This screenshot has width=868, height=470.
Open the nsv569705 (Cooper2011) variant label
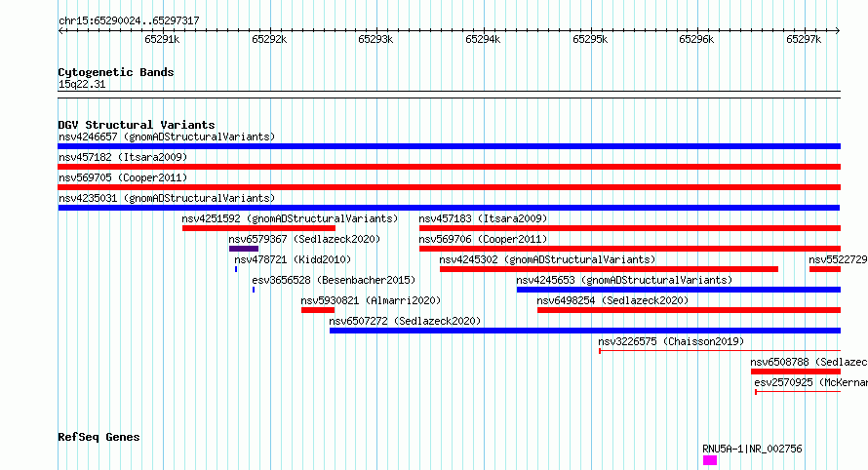tap(123, 177)
